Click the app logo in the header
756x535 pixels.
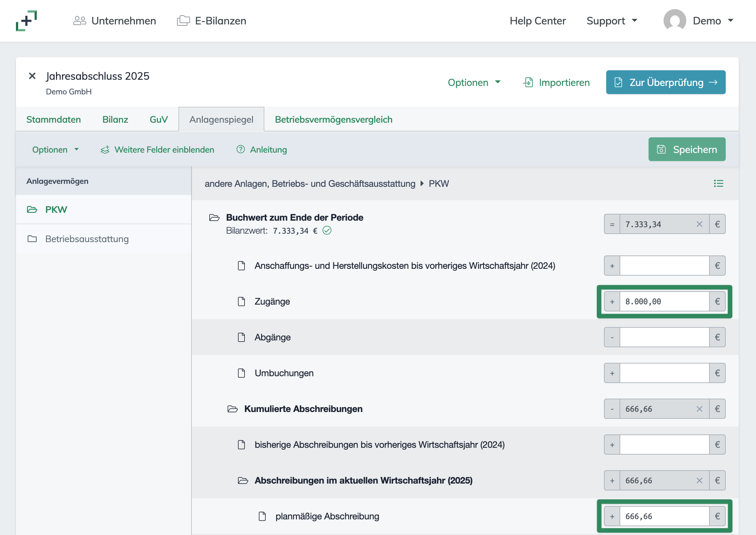(x=26, y=21)
